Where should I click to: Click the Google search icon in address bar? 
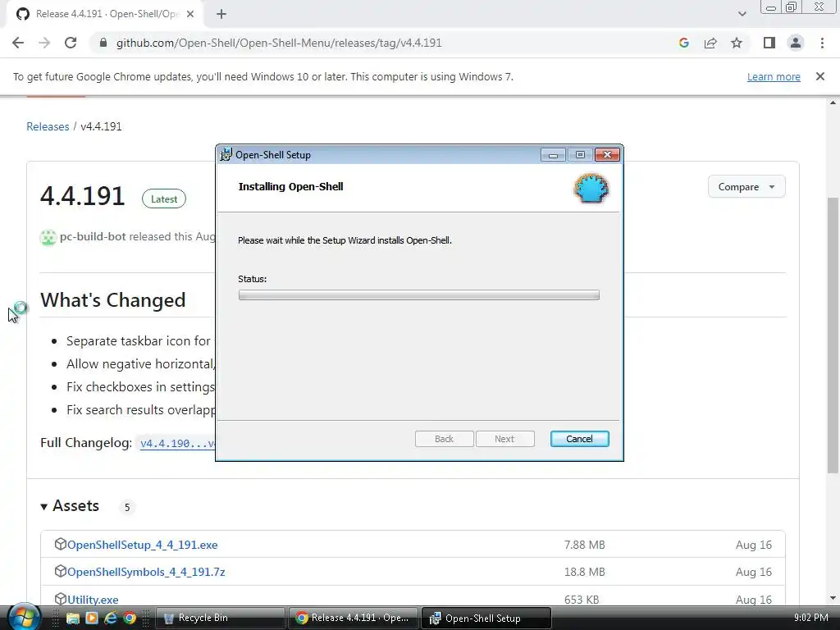[x=683, y=43]
